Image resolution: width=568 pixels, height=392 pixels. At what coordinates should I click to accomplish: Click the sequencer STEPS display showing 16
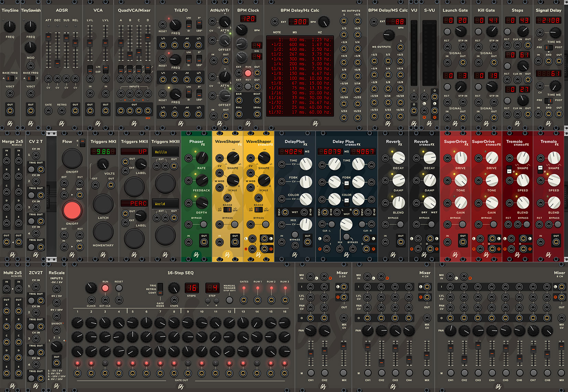192,288
